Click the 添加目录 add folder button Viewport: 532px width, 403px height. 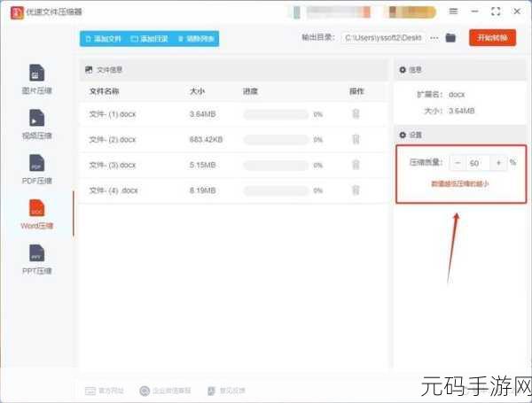[x=149, y=39]
